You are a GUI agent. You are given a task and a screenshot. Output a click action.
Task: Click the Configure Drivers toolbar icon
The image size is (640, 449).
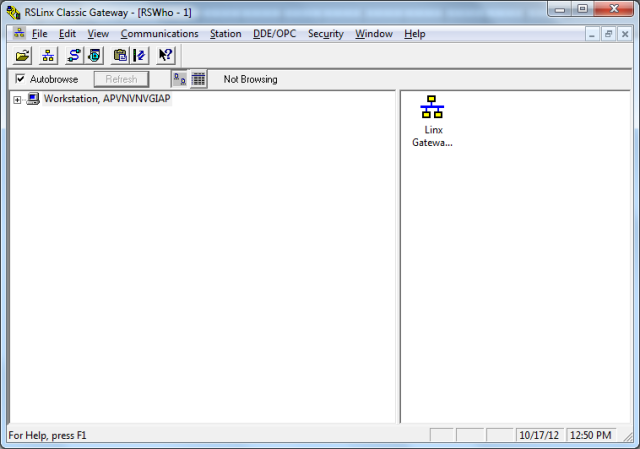point(74,55)
